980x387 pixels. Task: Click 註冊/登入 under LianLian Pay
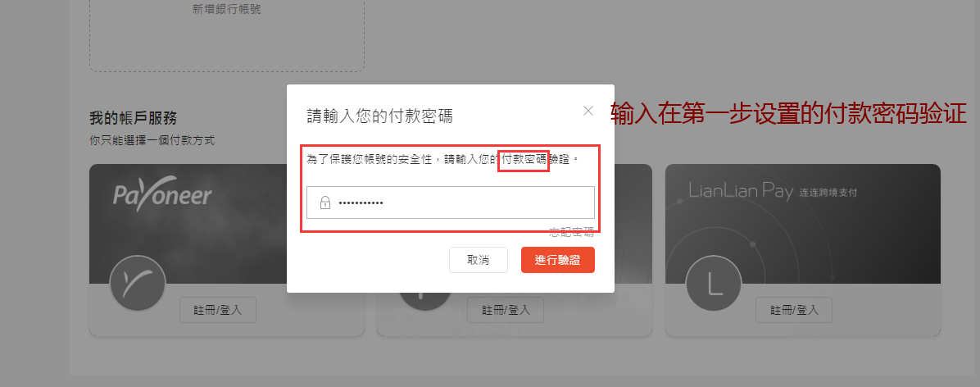[794, 309]
